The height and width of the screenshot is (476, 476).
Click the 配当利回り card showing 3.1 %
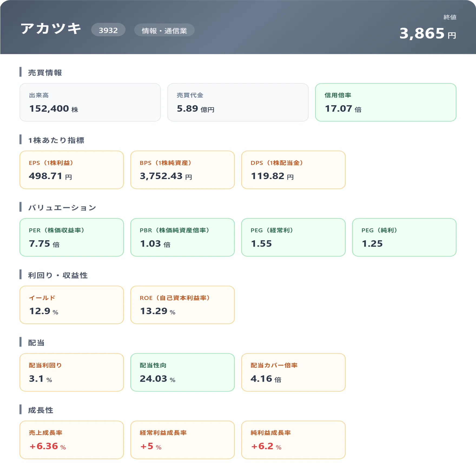72,372
